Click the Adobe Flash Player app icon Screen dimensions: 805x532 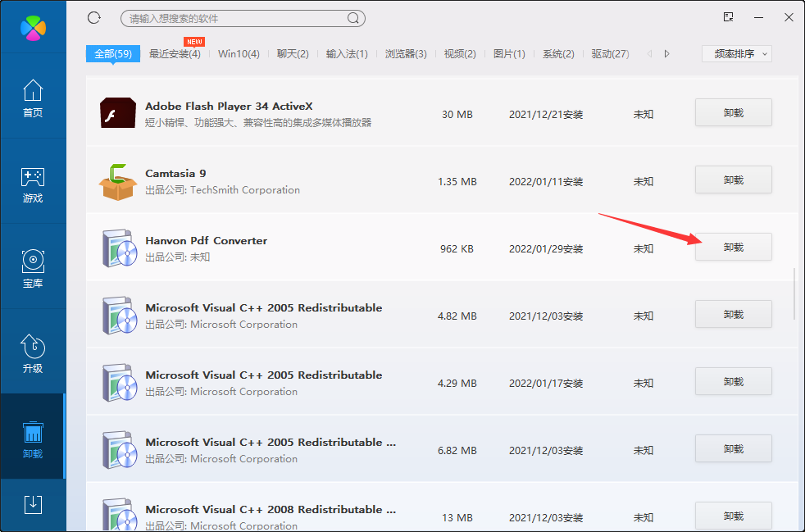coord(117,113)
